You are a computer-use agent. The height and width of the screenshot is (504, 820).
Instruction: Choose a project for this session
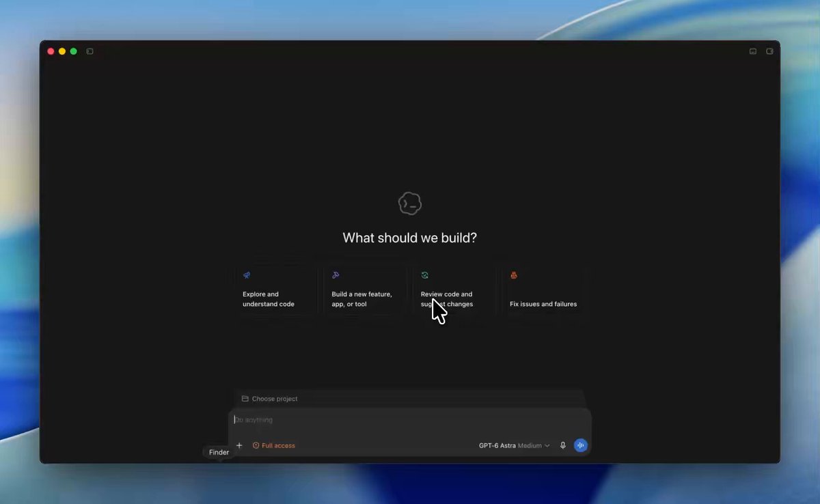click(270, 399)
